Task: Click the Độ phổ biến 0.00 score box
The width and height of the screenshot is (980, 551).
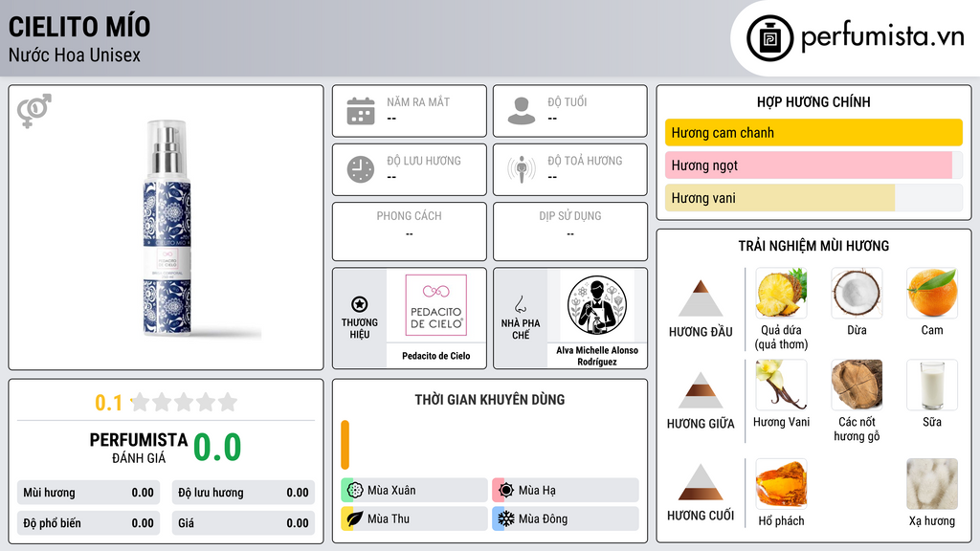Action: pos(89,523)
